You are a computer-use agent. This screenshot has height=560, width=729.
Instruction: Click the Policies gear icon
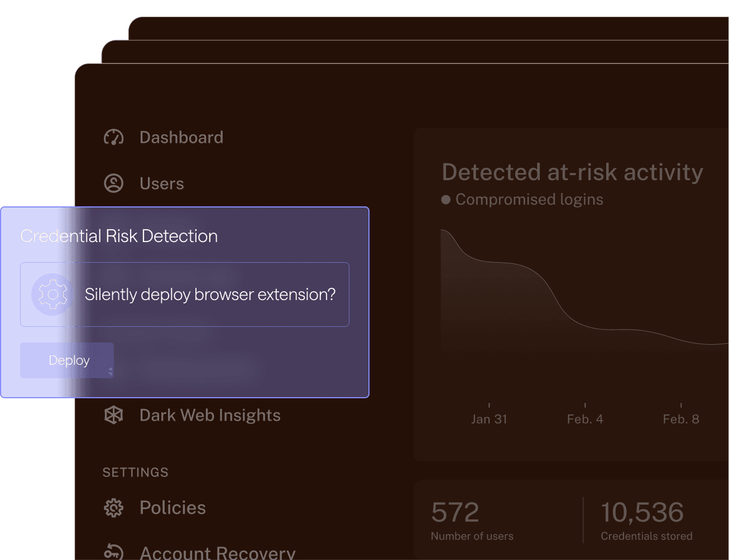coord(113,508)
